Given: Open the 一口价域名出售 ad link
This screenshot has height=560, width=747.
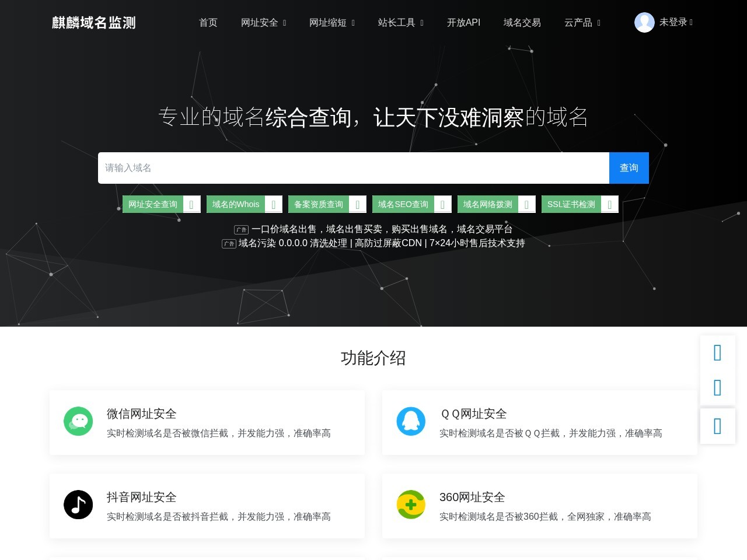Looking at the screenshot, I should click(x=382, y=229).
